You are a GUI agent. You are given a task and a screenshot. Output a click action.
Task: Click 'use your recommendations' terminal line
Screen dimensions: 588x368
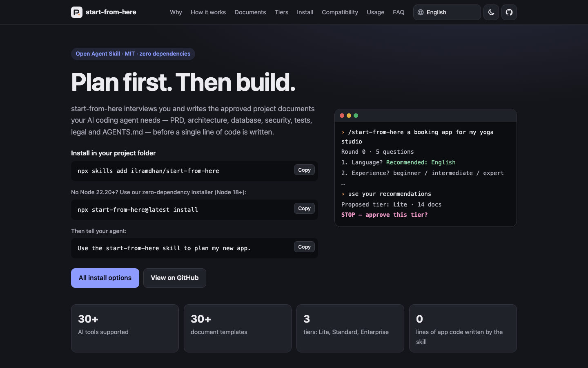click(386, 194)
